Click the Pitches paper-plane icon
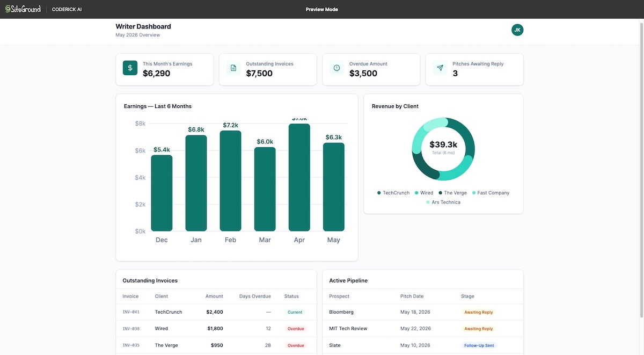 pyautogui.click(x=440, y=68)
